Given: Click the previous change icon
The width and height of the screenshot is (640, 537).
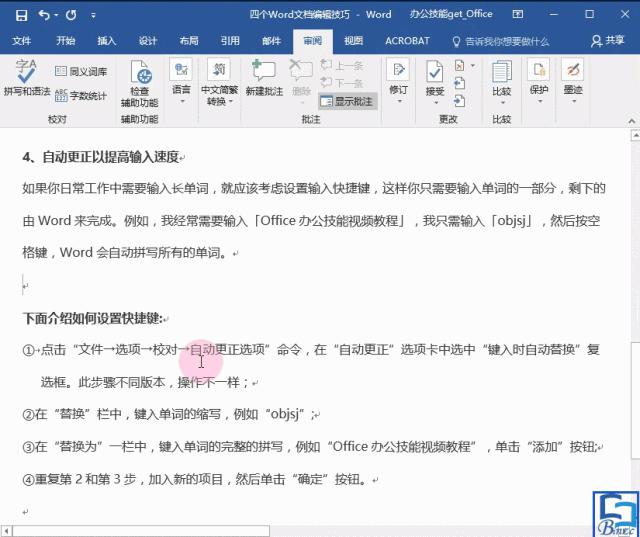Looking at the screenshot, I should click(x=460, y=83).
